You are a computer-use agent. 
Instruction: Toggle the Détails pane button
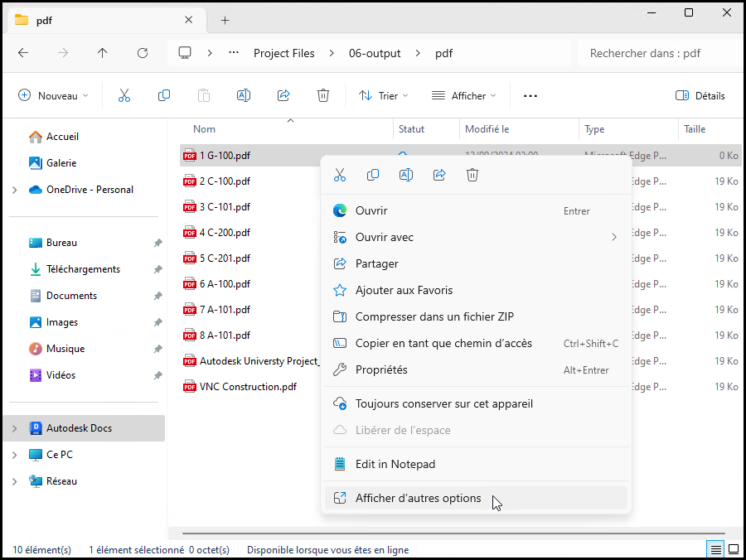click(700, 95)
